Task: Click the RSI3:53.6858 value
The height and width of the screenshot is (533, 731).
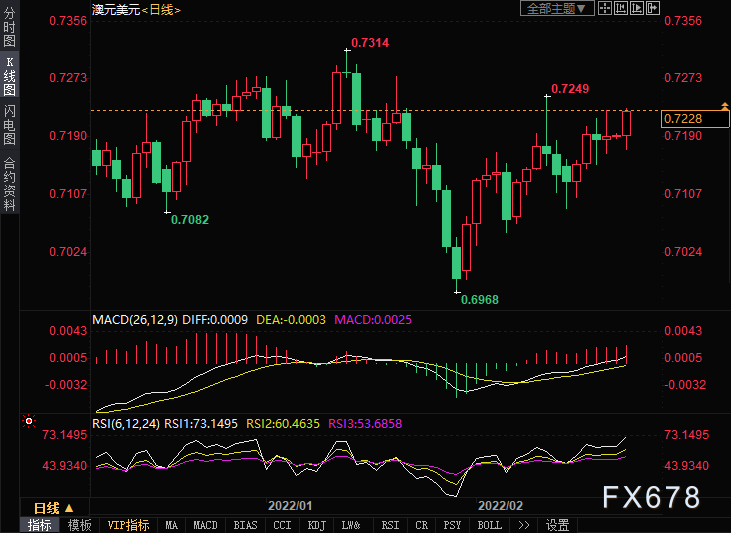Action: coord(365,424)
